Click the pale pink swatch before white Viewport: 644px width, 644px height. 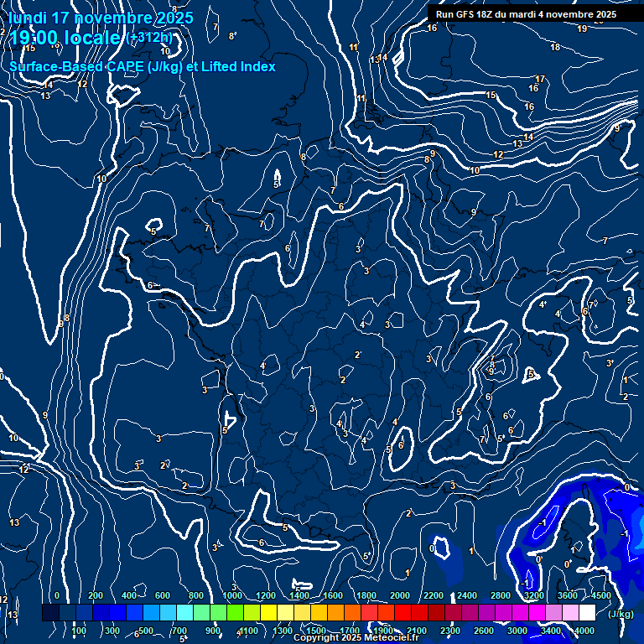(570, 612)
